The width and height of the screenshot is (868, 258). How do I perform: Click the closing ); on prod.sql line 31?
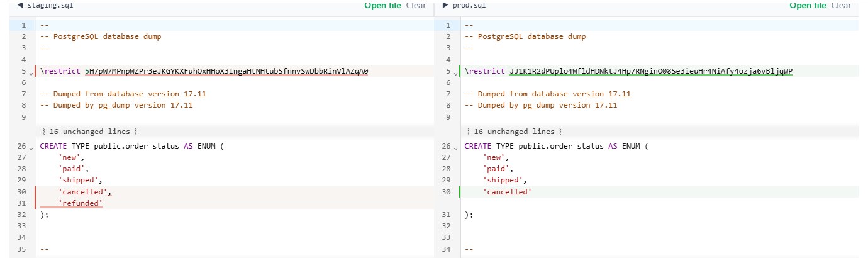pos(469,215)
